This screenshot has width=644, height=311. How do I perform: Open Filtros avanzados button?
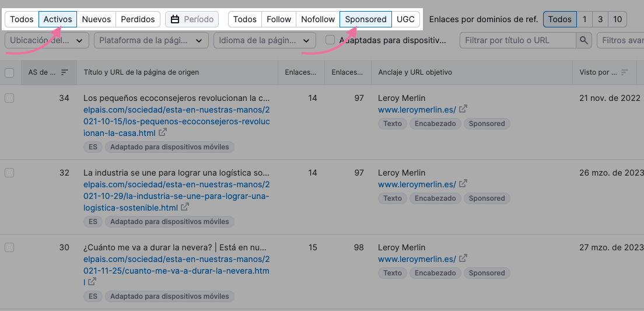(x=620, y=40)
